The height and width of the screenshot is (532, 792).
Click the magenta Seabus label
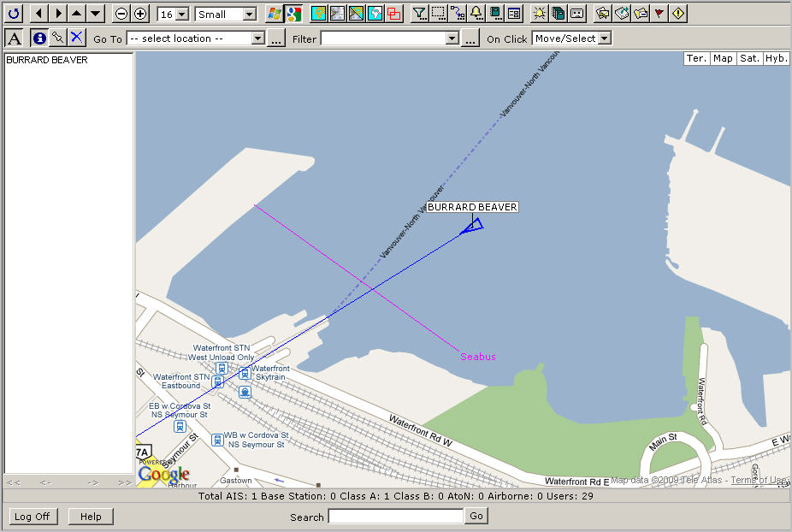(478, 357)
